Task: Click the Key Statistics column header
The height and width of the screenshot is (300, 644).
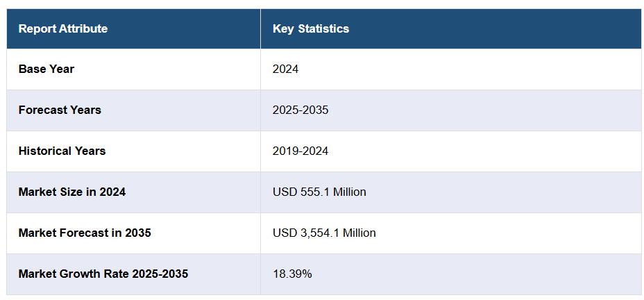Action: pyautogui.click(x=311, y=28)
